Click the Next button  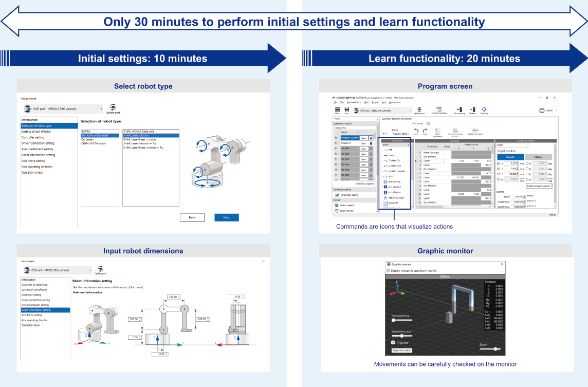point(227,217)
